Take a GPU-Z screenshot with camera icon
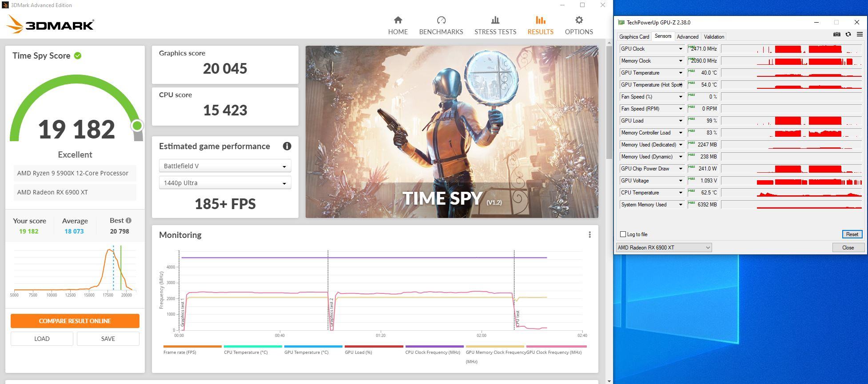Screen dimensions: 868x384 point(836,34)
